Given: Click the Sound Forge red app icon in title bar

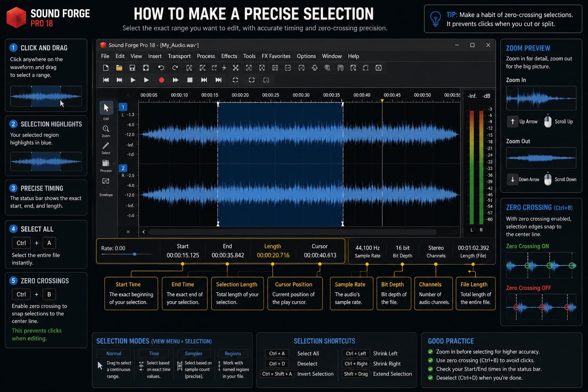Looking at the screenshot, I should pos(103,45).
